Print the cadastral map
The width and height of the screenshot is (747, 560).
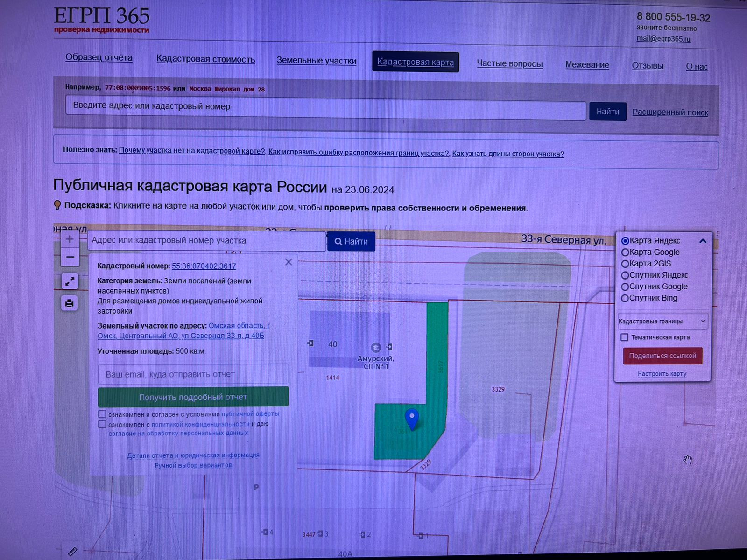(70, 303)
